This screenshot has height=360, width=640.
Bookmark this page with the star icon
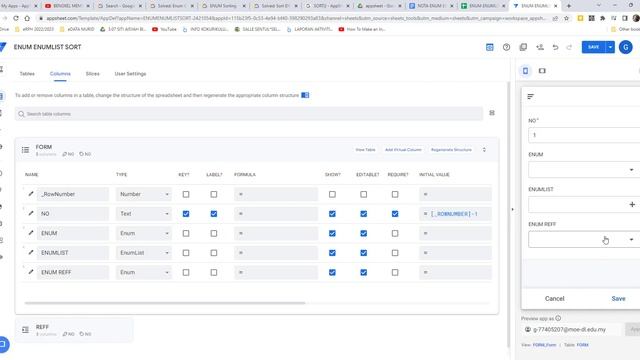(x=566, y=18)
